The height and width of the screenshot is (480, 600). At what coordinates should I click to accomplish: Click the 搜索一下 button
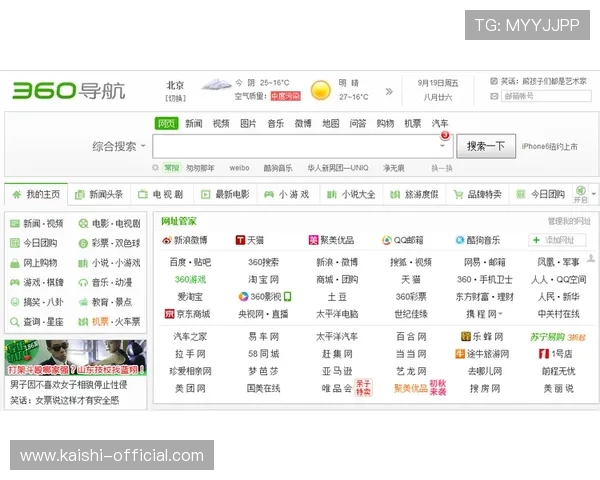point(486,146)
